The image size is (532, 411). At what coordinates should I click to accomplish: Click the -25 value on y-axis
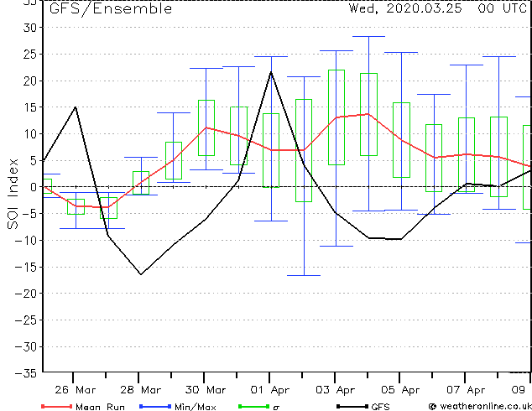[x=26, y=320]
